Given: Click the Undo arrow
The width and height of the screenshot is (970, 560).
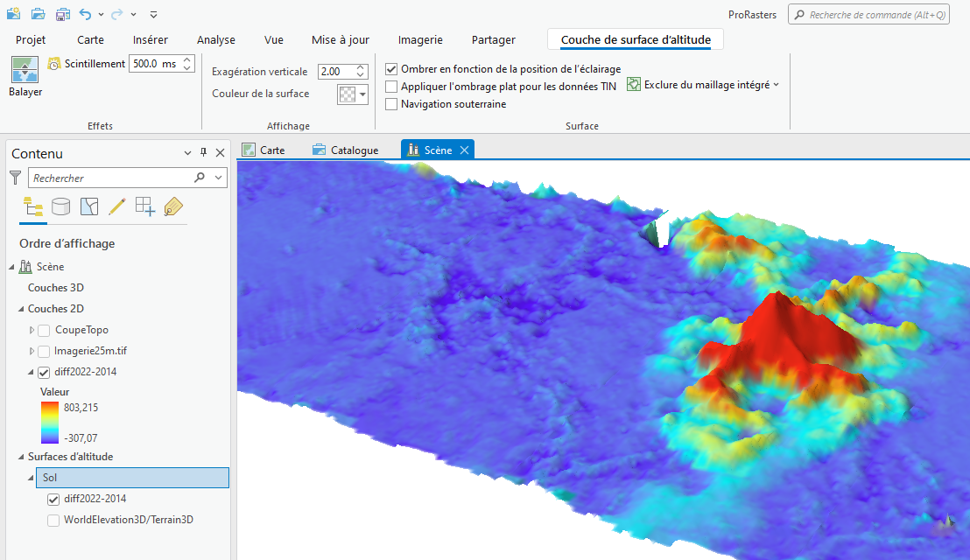Looking at the screenshot, I should tap(85, 14).
